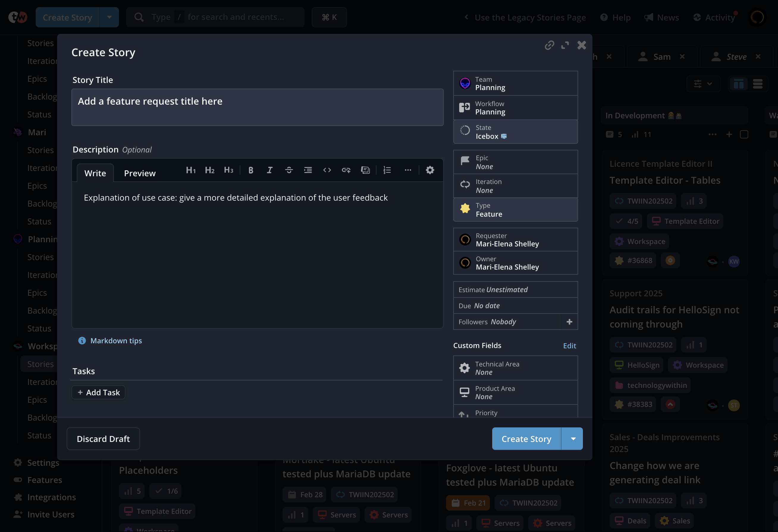Set the Technical Area custom field

coord(515,368)
